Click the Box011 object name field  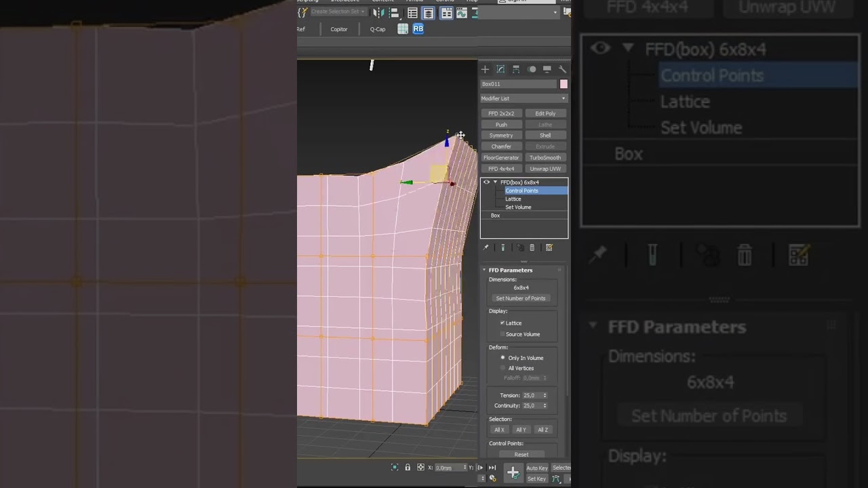(519, 84)
